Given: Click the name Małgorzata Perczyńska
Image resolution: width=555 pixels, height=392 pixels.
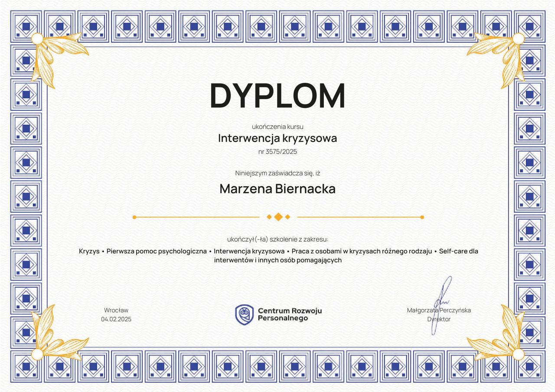Looking at the screenshot, I should tap(439, 310).
